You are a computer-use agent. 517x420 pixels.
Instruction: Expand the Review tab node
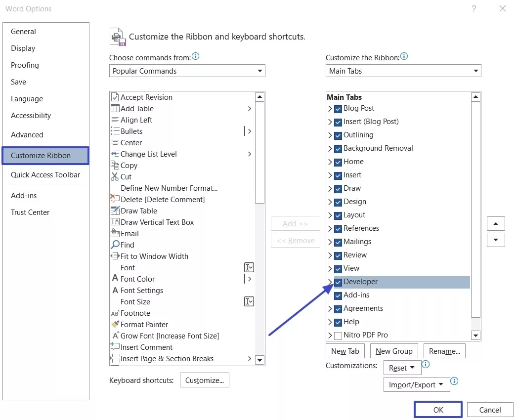(x=330, y=255)
